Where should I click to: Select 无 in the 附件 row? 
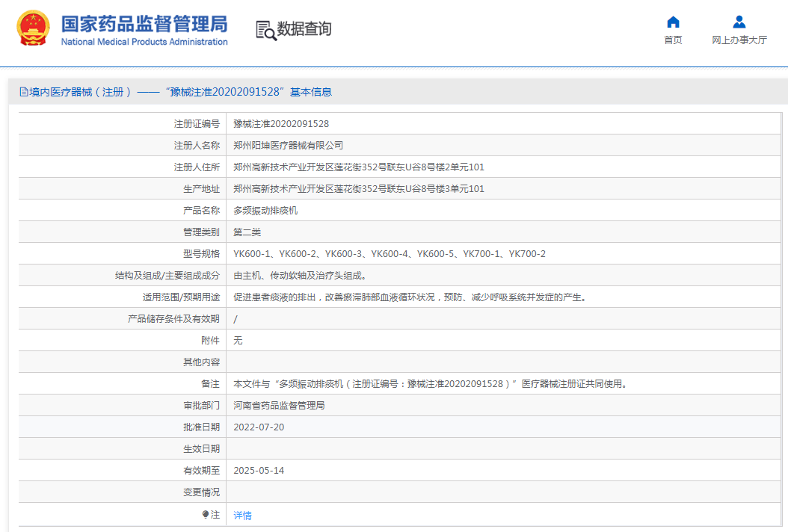238,340
